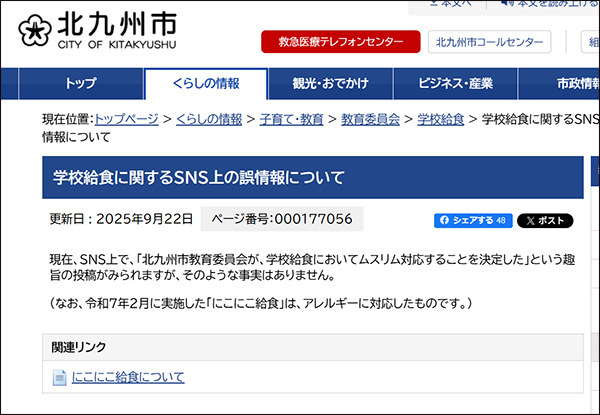This screenshot has height=415, width=600.
Task: Post to X with ポスト button
Action: (x=545, y=221)
